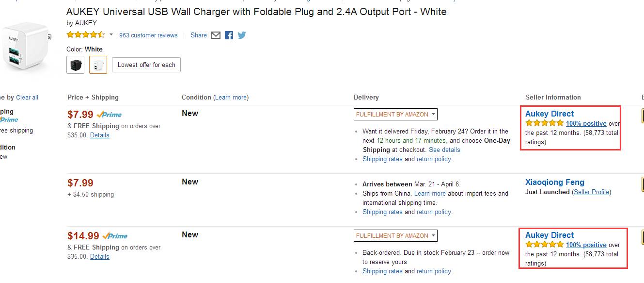
Task: Click See details for One-Day Shipping
Action: tap(444, 150)
